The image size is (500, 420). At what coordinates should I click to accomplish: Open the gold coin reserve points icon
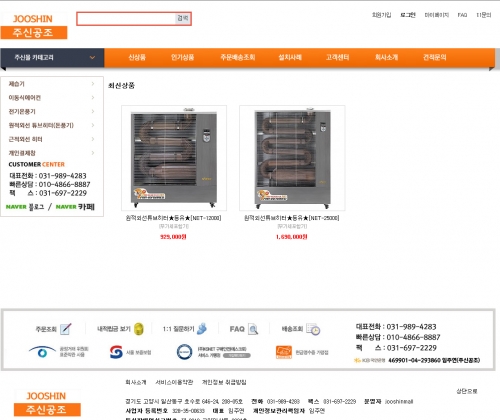pyautogui.click(x=139, y=329)
